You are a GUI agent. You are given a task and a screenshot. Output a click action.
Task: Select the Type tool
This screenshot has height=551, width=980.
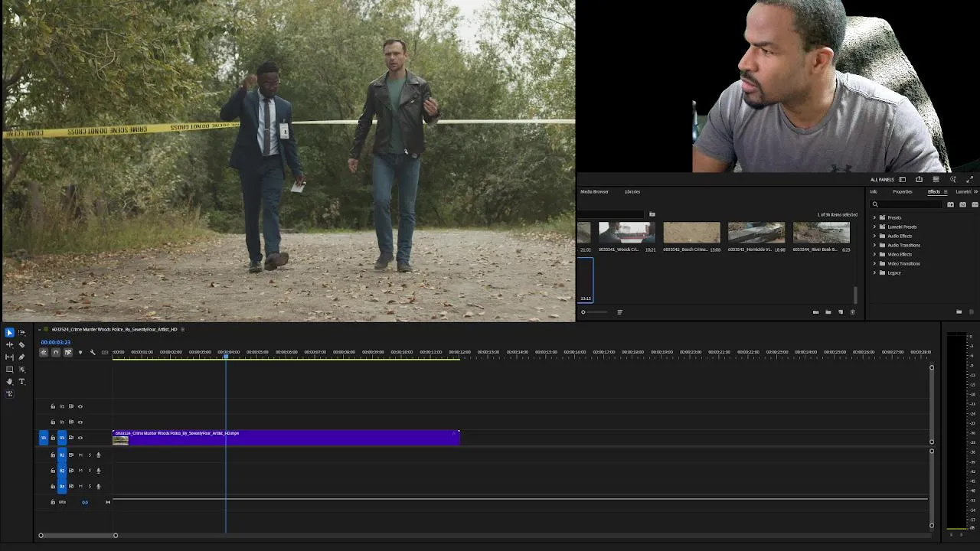(21, 381)
